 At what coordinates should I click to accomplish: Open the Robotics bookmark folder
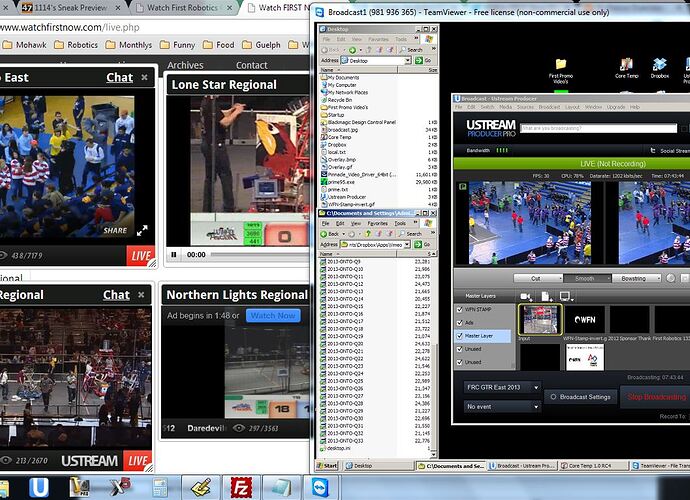[76, 45]
